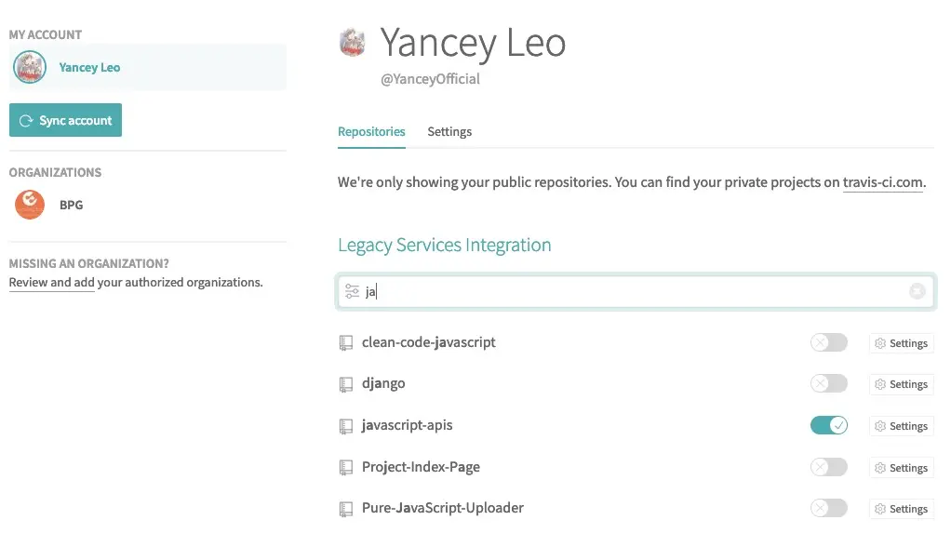Click the large profile avatar by heading
The height and width of the screenshot is (560, 951).
(x=353, y=43)
